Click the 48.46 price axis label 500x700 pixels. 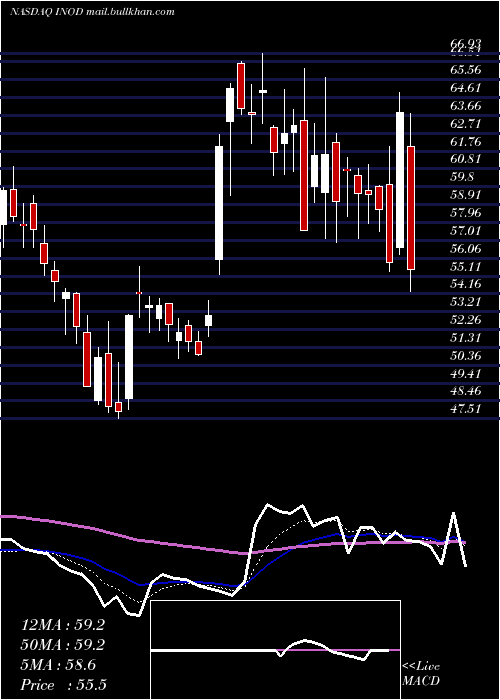[466, 392]
